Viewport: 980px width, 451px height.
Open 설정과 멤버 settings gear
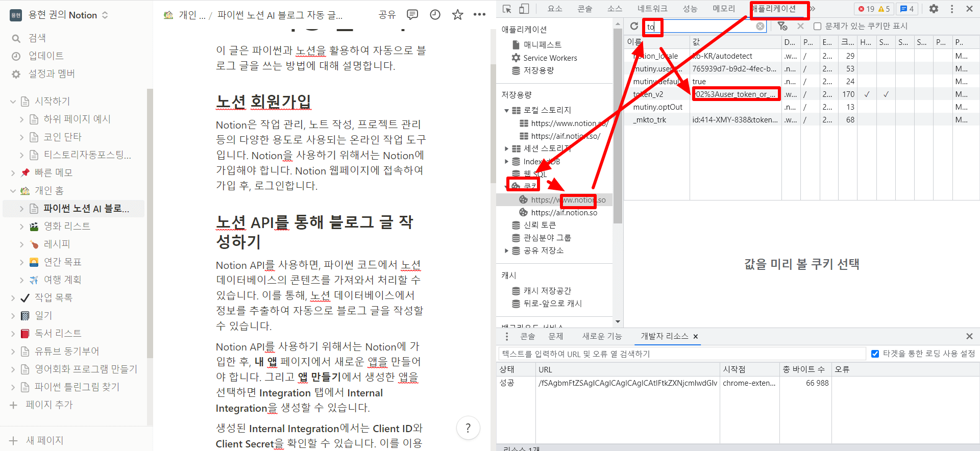click(x=16, y=74)
